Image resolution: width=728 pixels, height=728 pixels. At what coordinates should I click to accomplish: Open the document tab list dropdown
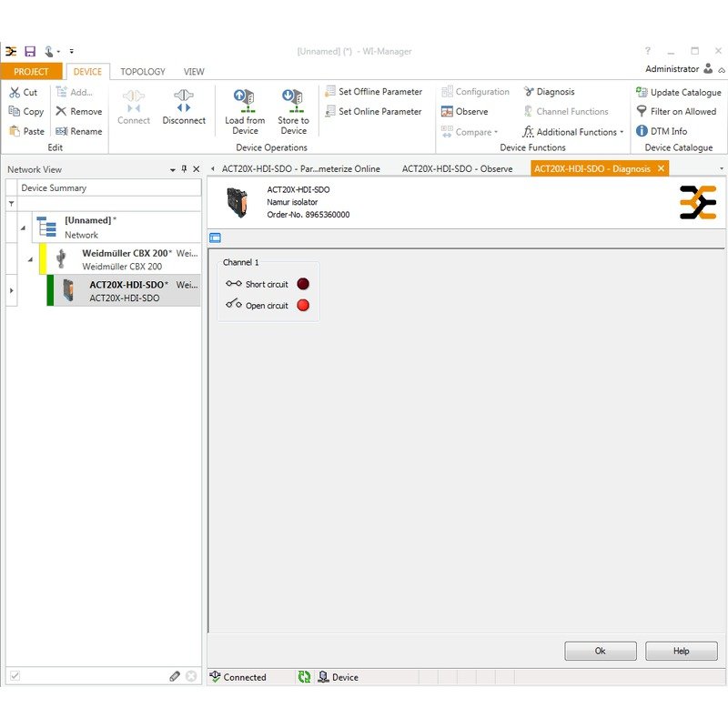click(722, 169)
